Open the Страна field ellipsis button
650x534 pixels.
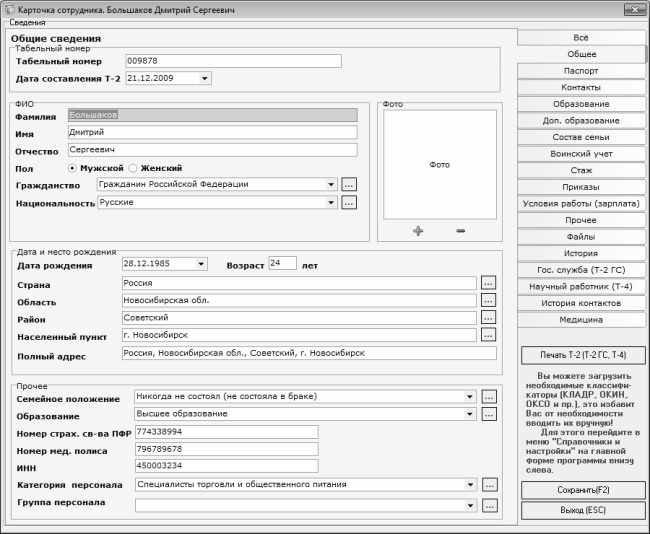(x=488, y=283)
